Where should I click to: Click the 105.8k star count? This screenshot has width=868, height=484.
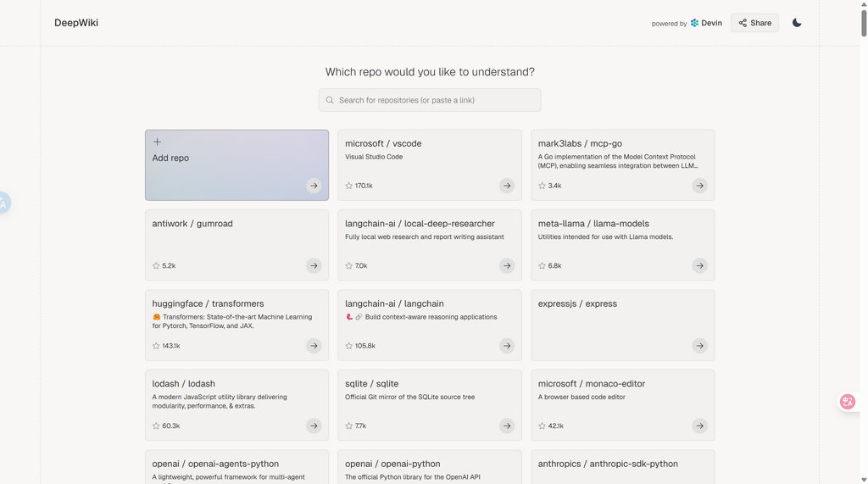[365, 346]
